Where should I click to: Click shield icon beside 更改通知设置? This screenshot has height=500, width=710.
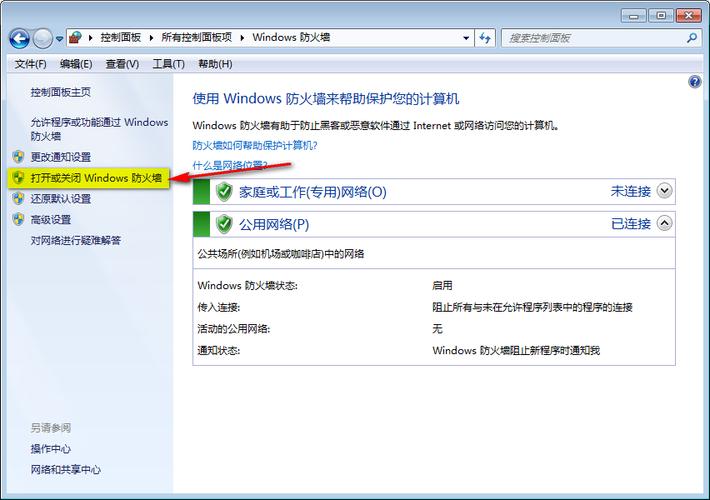click(x=18, y=157)
